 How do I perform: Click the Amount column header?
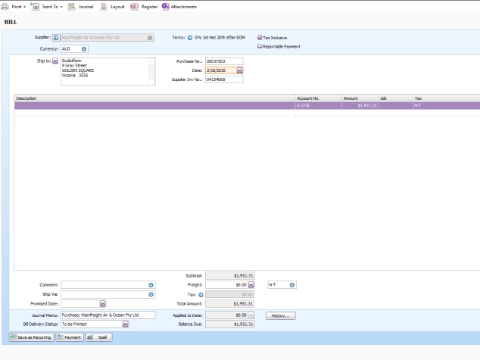coord(360,98)
